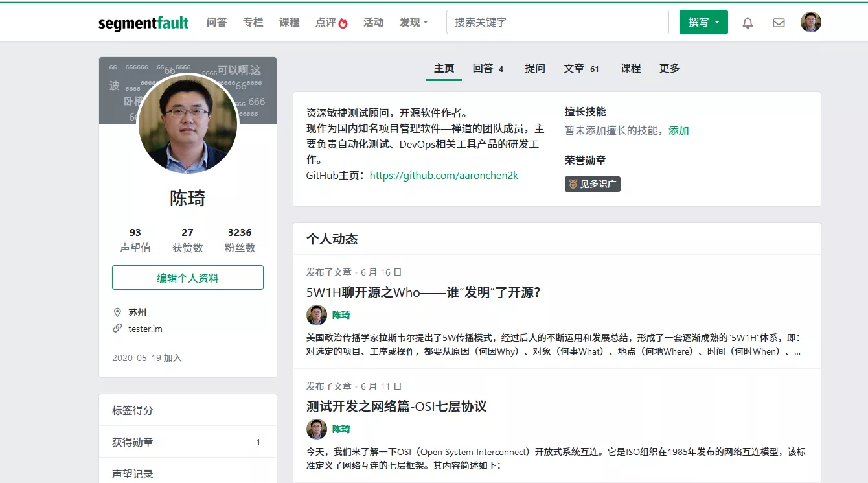Image resolution: width=868 pixels, height=483 pixels.
Task: Switch to the 回答 4 tab
Action: point(488,68)
